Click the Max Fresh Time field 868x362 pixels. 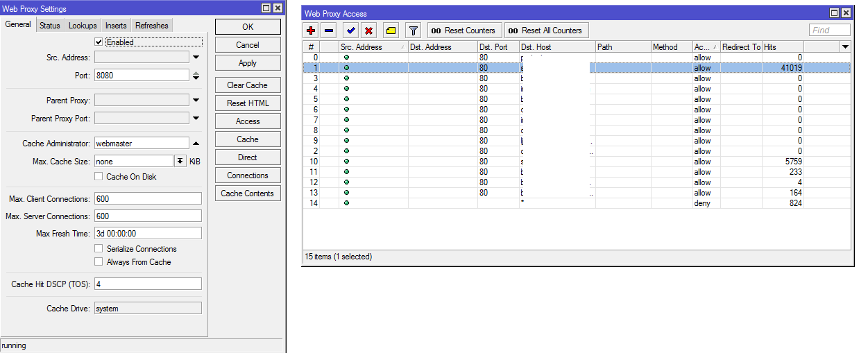tap(148, 234)
